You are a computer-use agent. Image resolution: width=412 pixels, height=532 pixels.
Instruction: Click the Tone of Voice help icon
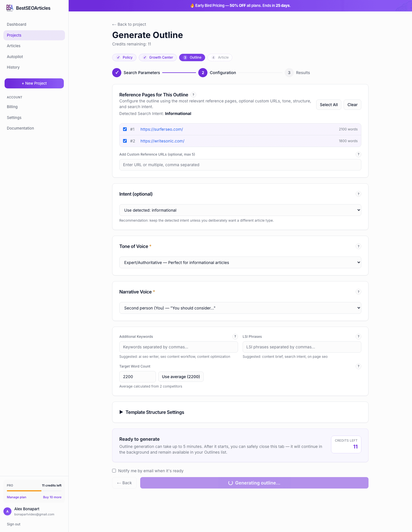click(358, 246)
